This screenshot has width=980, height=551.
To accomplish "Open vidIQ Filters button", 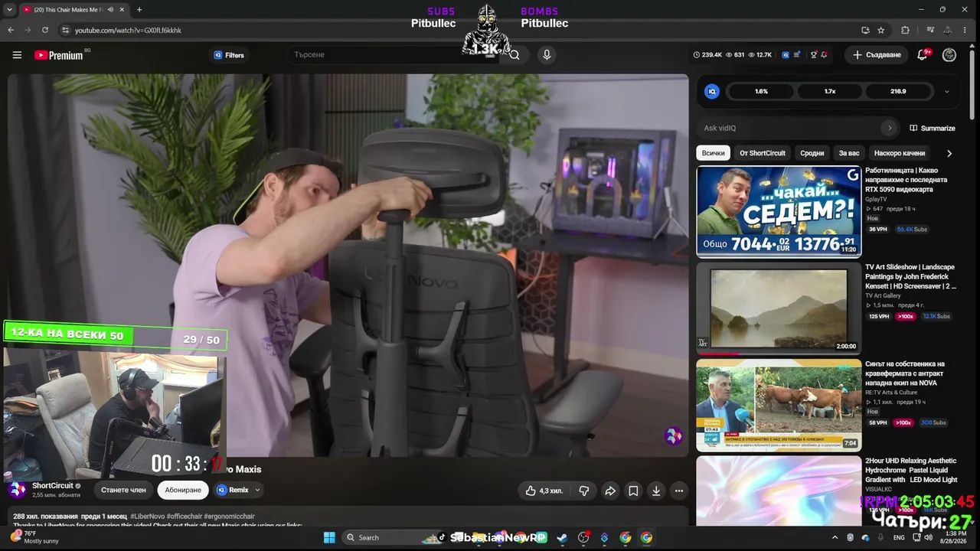I will tap(229, 55).
